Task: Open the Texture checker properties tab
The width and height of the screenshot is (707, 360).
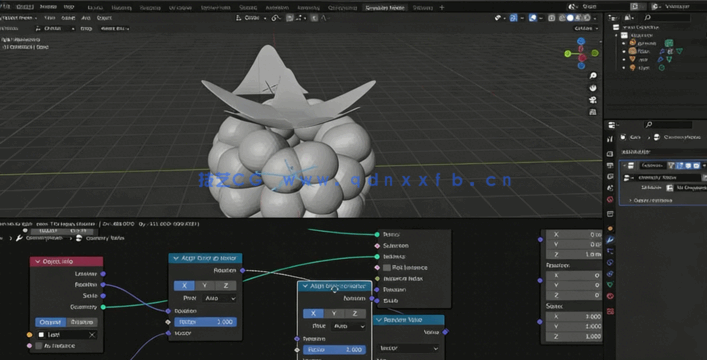Action: 610,311
